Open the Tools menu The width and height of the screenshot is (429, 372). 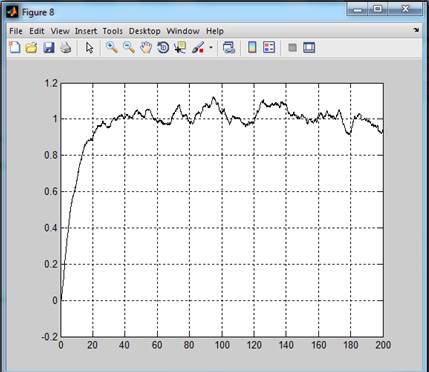point(113,31)
